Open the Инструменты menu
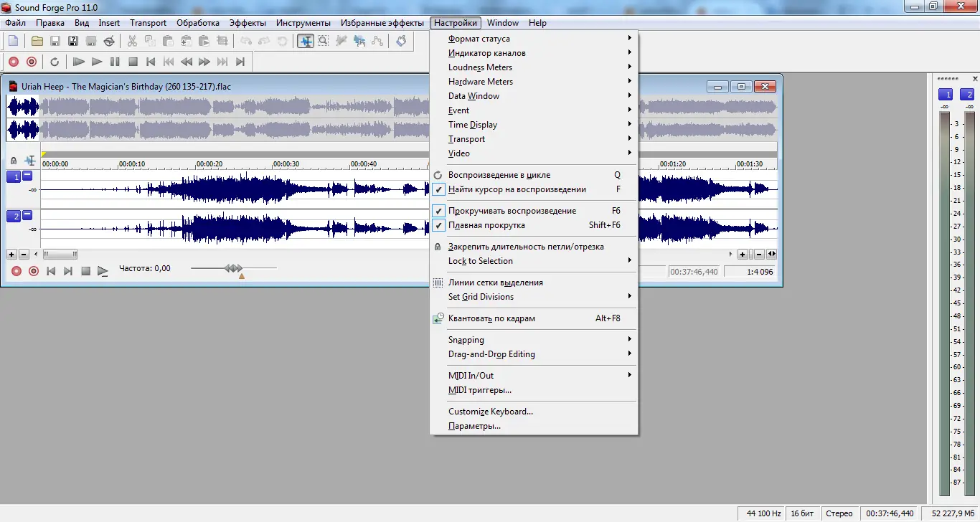The image size is (980, 522). [x=303, y=23]
